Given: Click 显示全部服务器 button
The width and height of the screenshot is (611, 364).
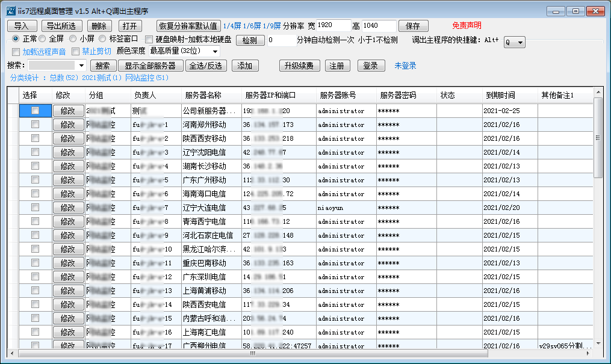Looking at the screenshot, I should [x=150, y=66].
